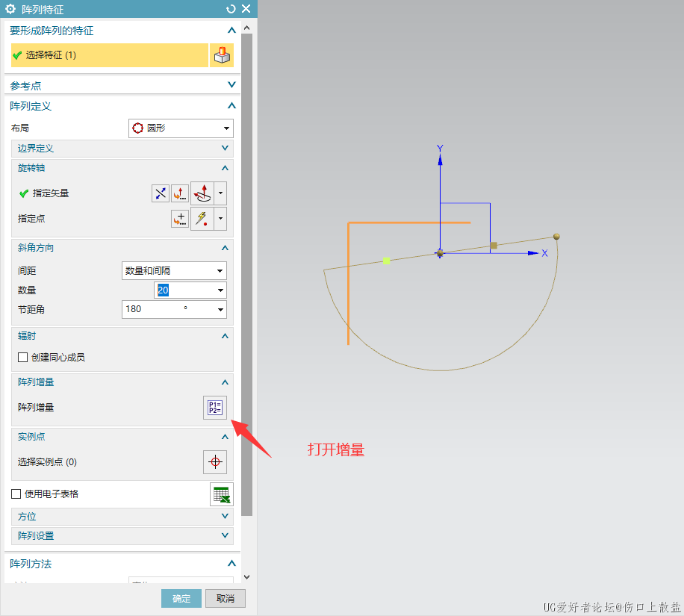Viewport: 684px width, 616px height.
Task: Click the 选择实例点 crosshair icon
Action: [x=215, y=462]
